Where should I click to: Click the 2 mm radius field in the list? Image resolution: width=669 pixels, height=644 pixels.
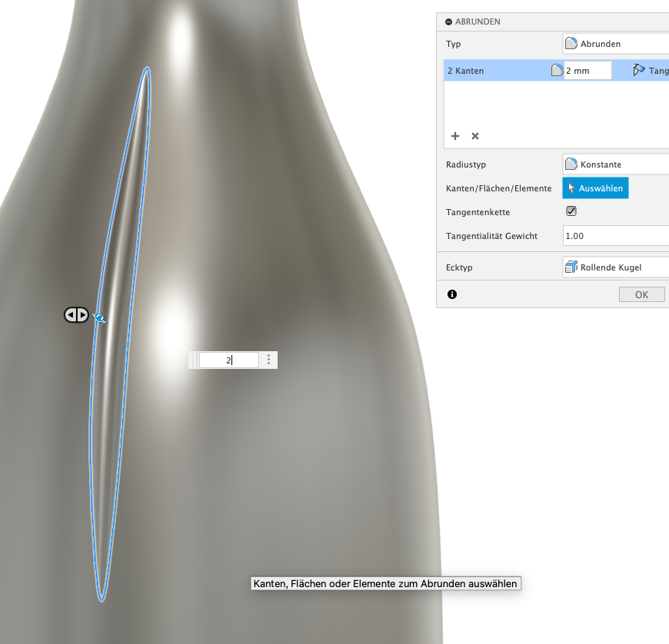[x=587, y=71]
